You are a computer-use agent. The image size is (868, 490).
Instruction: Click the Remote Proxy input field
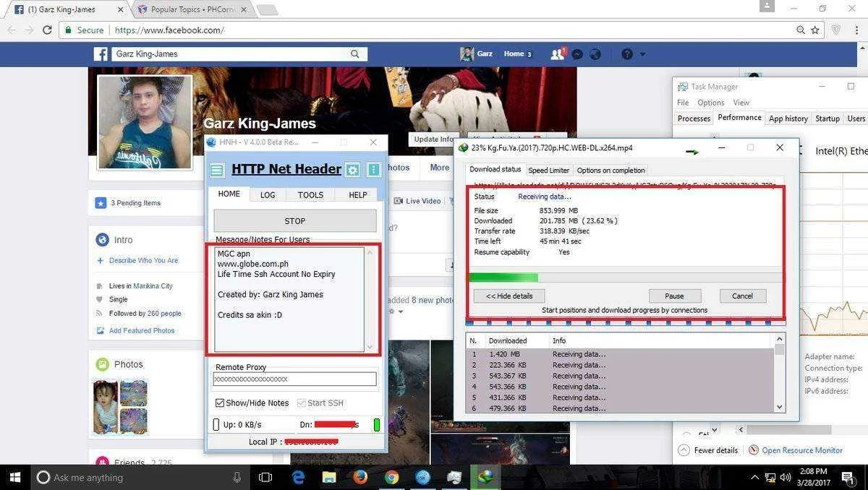(x=294, y=379)
